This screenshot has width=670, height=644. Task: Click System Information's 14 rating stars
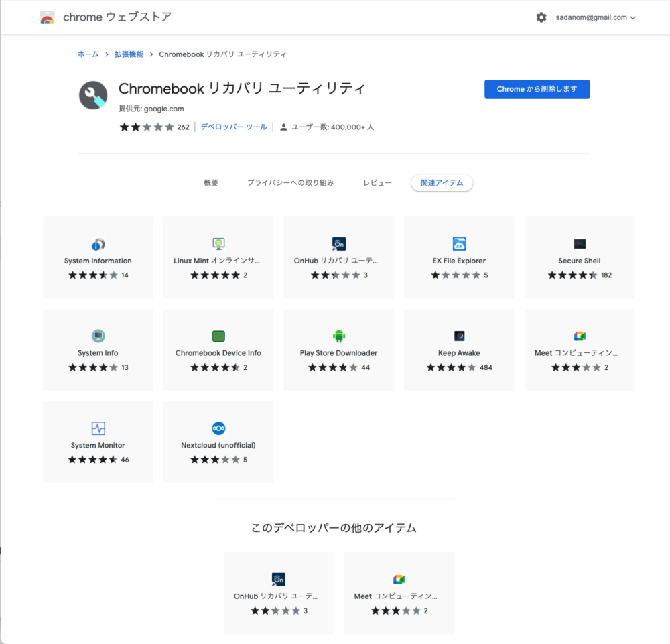pos(92,275)
